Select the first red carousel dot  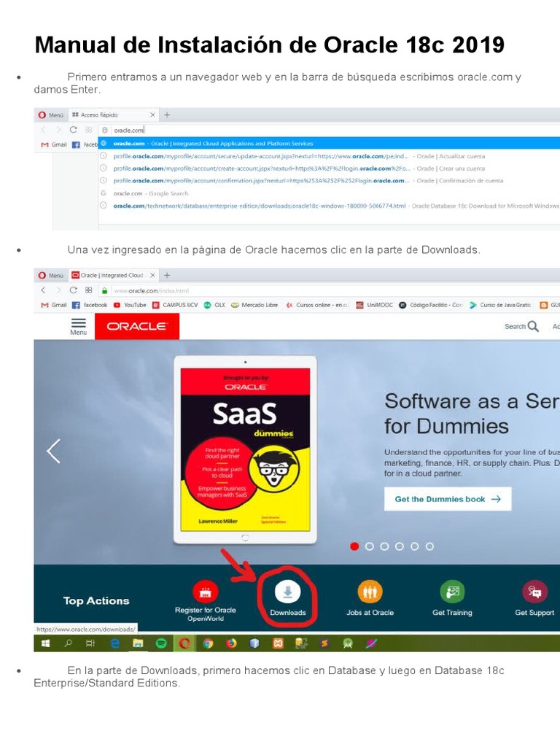pyautogui.click(x=354, y=546)
